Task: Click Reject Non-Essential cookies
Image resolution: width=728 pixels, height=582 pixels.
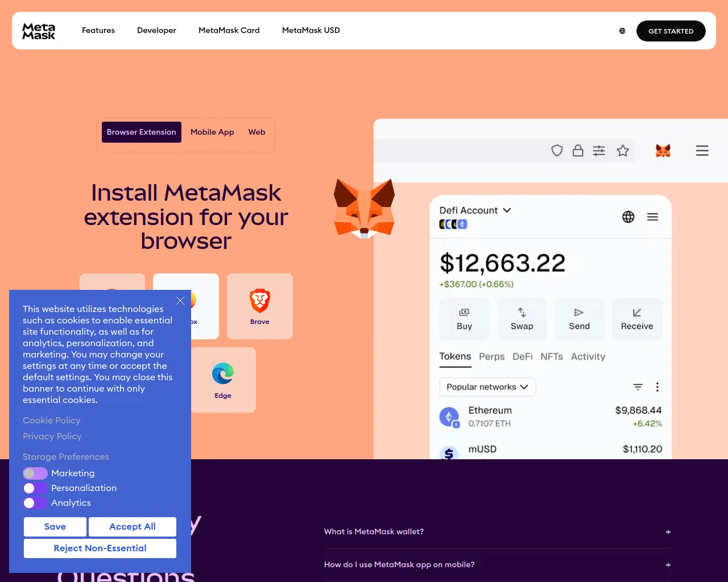Action: pyautogui.click(x=100, y=548)
